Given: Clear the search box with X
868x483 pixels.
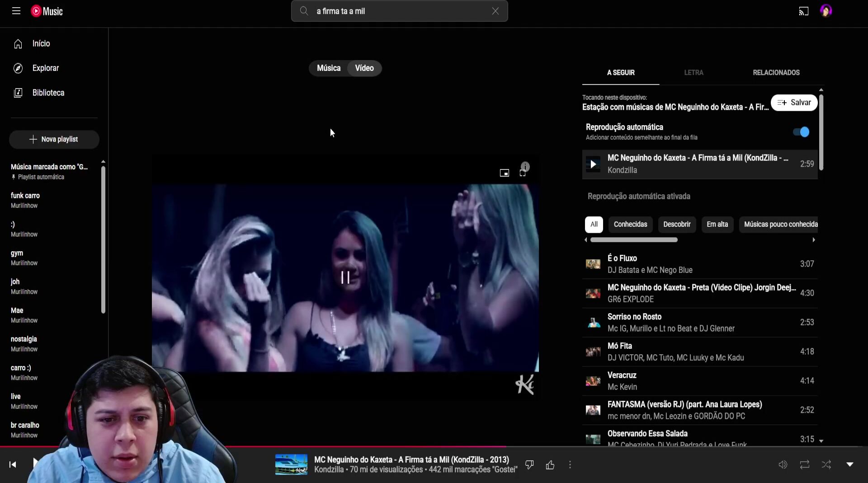Looking at the screenshot, I should click(x=495, y=11).
